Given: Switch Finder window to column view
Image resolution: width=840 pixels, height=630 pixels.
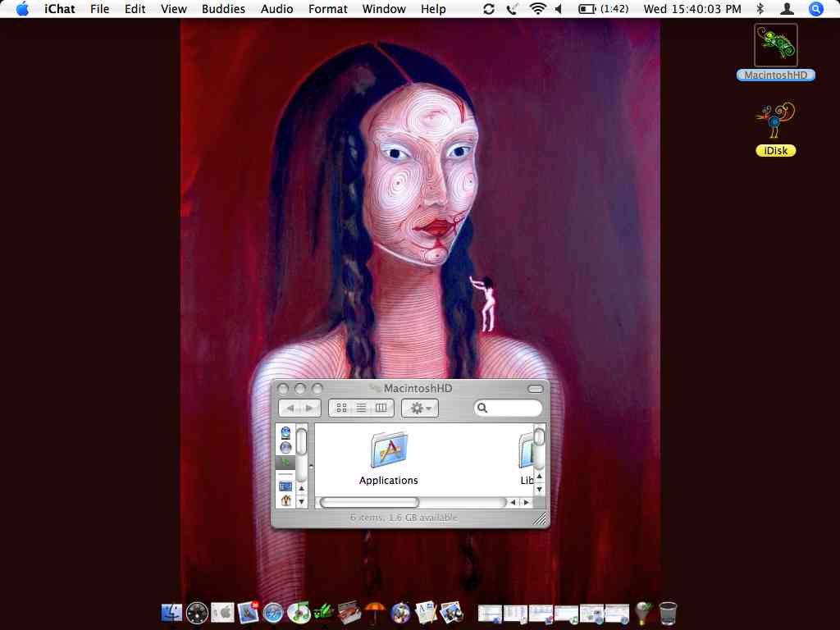Looking at the screenshot, I should 381,409.
